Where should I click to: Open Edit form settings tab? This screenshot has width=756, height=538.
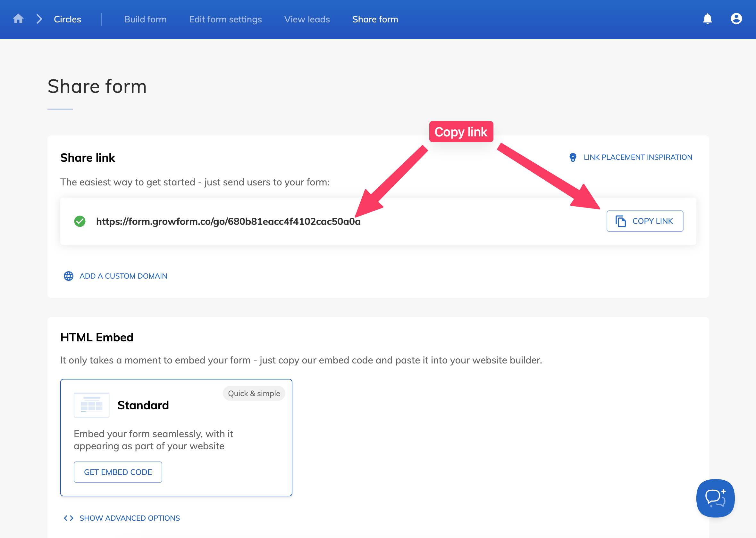click(225, 20)
